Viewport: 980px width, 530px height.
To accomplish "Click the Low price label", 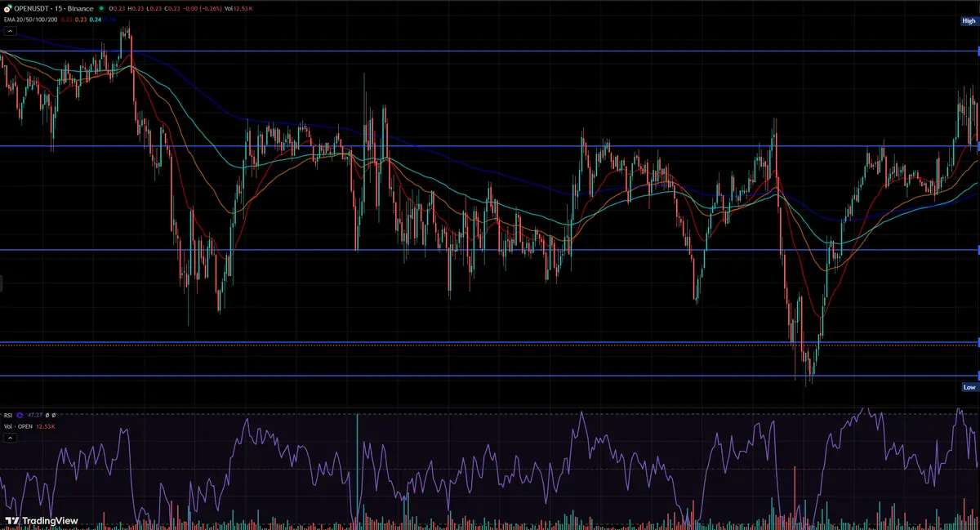I will click(969, 387).
